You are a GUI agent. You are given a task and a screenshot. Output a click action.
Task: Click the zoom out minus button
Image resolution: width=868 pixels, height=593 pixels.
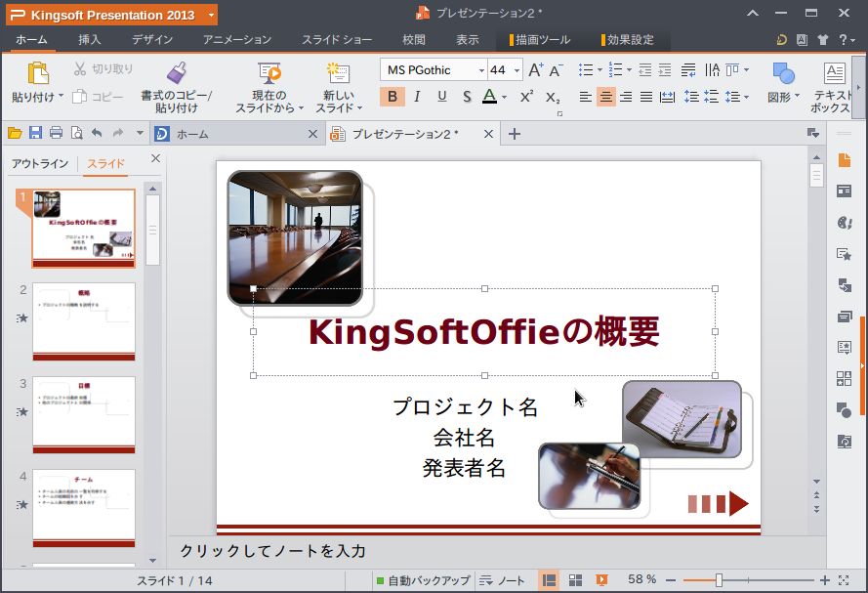[671, 580]
